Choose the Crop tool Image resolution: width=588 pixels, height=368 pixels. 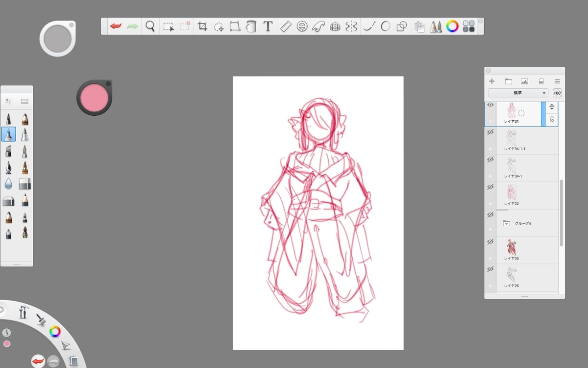point(202,26)
